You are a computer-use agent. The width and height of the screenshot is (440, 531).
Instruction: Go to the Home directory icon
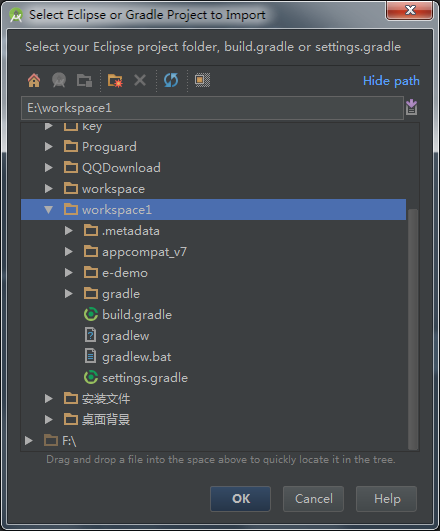[34, 81]
